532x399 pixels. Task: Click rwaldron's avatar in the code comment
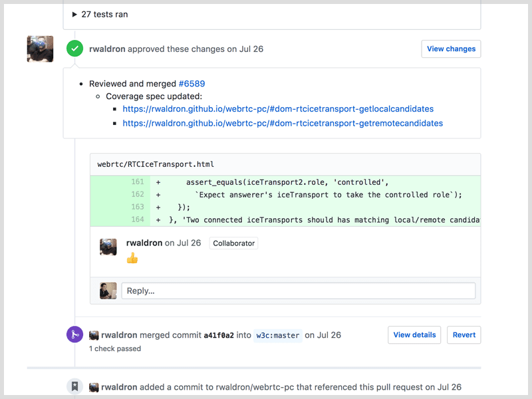click(x=108, y=247)
